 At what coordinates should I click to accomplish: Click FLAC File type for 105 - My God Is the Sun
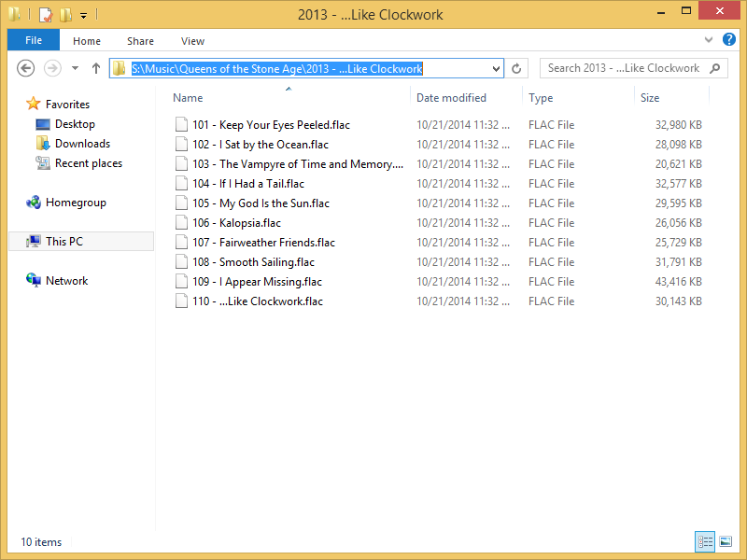551,203
